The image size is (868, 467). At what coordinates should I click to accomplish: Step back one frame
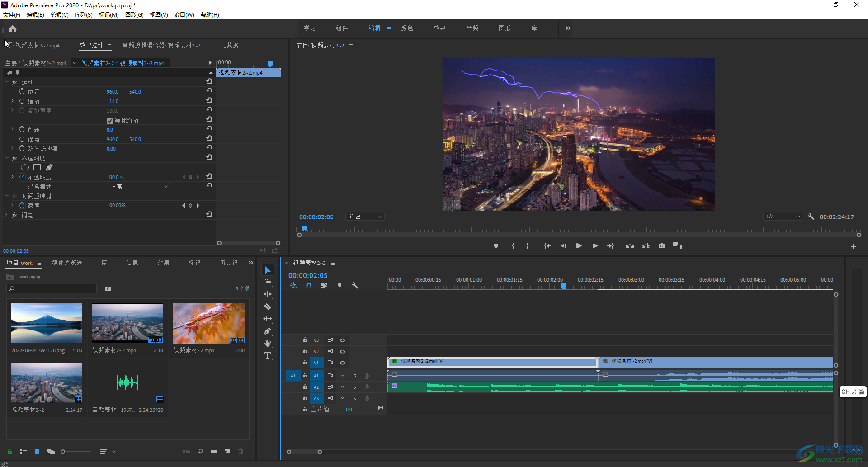click(563, 246)
